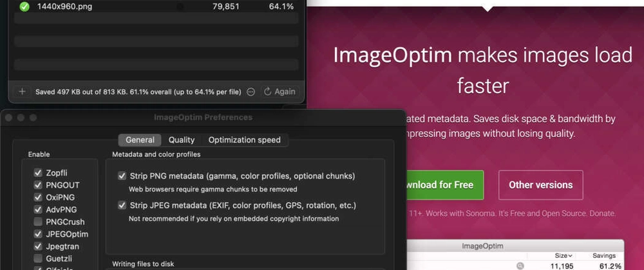Click the Other versions button
This screenshot has width=644, height=270.
click(x=540, y=184)
